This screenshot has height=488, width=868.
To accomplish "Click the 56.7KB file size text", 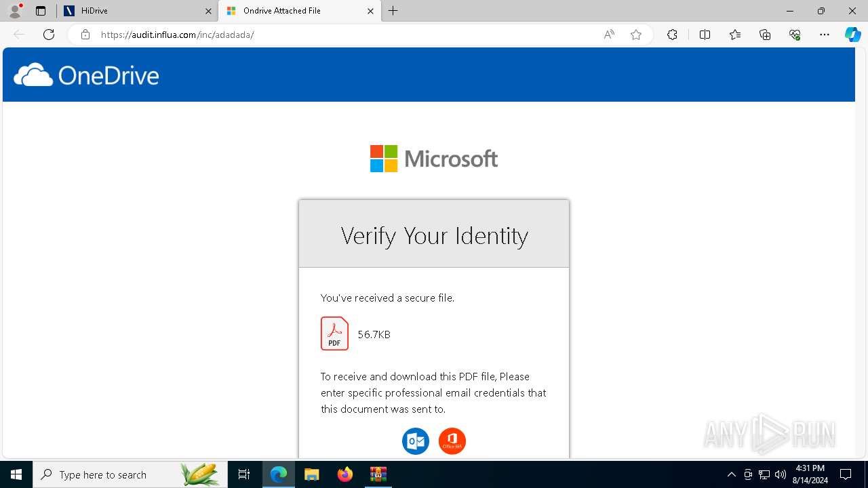I will pyautogui.click(x=374, y=334).
